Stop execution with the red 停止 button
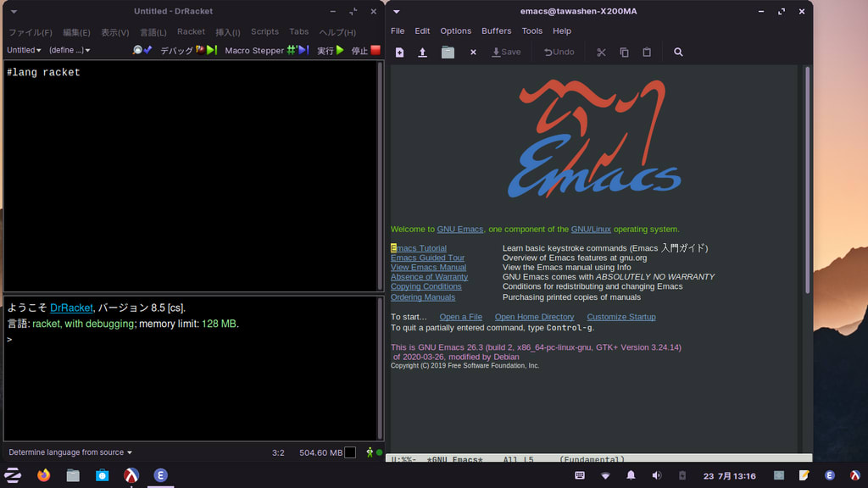Screen dimensions: 868x488 pyautogui.click(x=366, y=50)
